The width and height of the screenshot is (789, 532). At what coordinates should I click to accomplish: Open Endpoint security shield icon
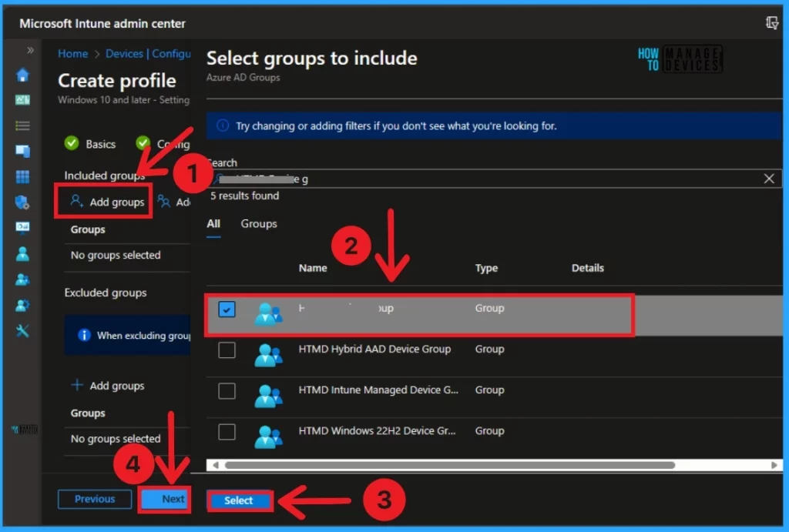[x=22, y=202]
